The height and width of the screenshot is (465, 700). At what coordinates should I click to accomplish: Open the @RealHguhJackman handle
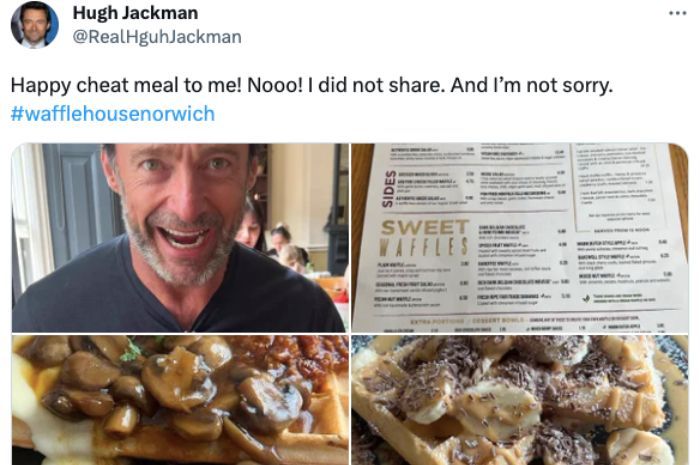157,37
